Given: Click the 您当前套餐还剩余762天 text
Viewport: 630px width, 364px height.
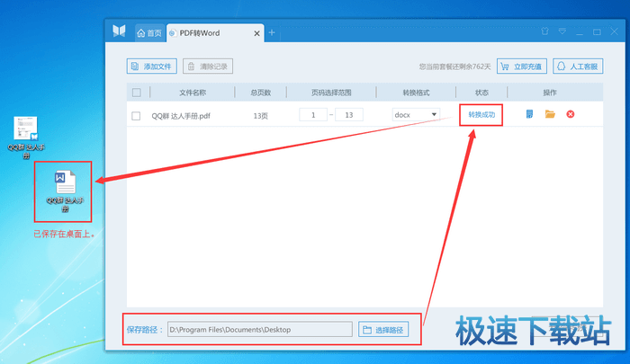Looking at the screenshot, I should (x=454, y=67).
